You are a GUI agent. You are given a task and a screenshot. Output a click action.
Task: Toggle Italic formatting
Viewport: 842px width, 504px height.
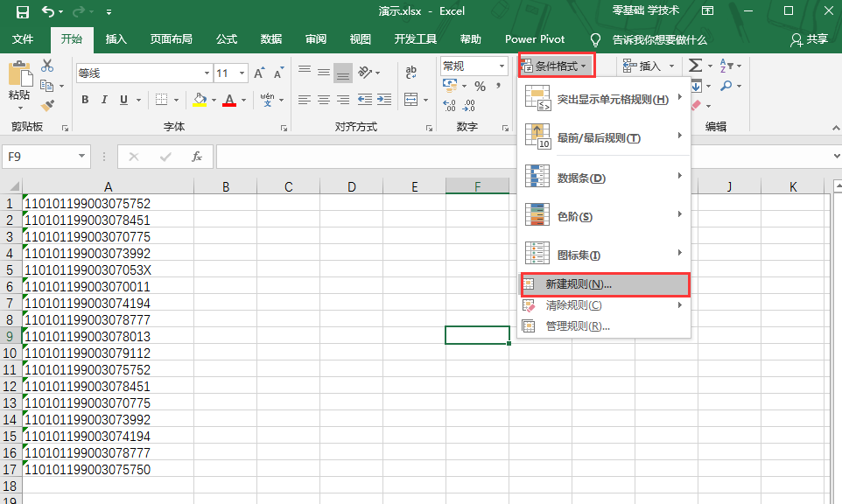(104, 100)
